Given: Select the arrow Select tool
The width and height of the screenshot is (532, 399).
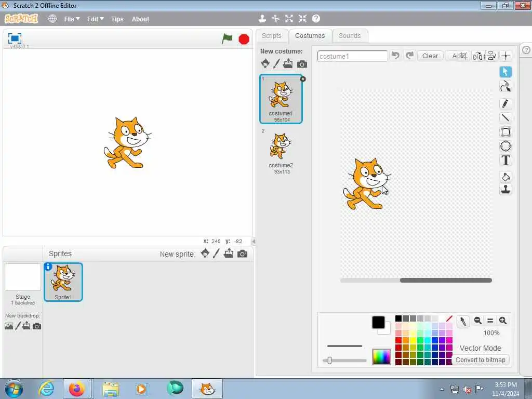Looking at the screenshot, I should tap(506, 72).
